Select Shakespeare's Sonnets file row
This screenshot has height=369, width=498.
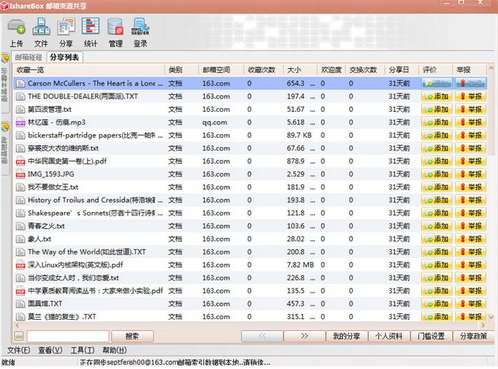coord(250,213)
